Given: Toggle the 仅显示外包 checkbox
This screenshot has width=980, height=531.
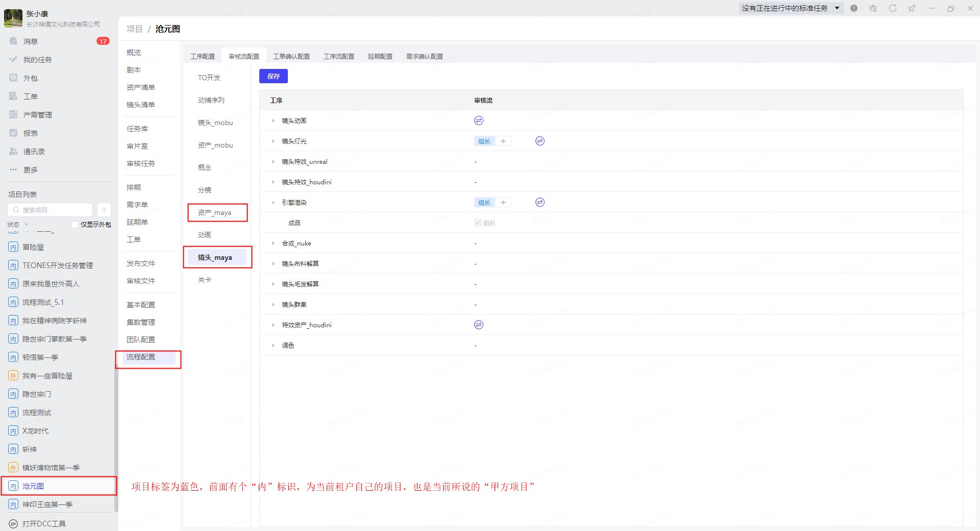Looking at the screenshot, I should 75,225.
